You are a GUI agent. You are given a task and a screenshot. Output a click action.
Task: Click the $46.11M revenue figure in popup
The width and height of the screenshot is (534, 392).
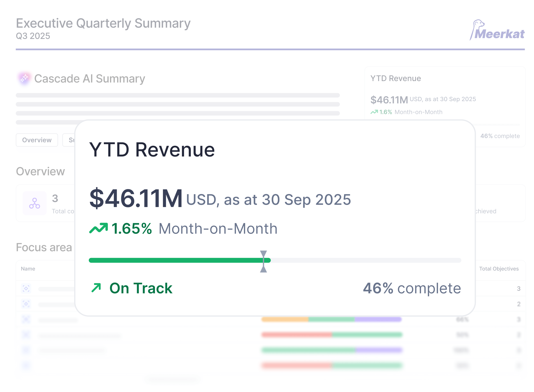click(136, 198)
